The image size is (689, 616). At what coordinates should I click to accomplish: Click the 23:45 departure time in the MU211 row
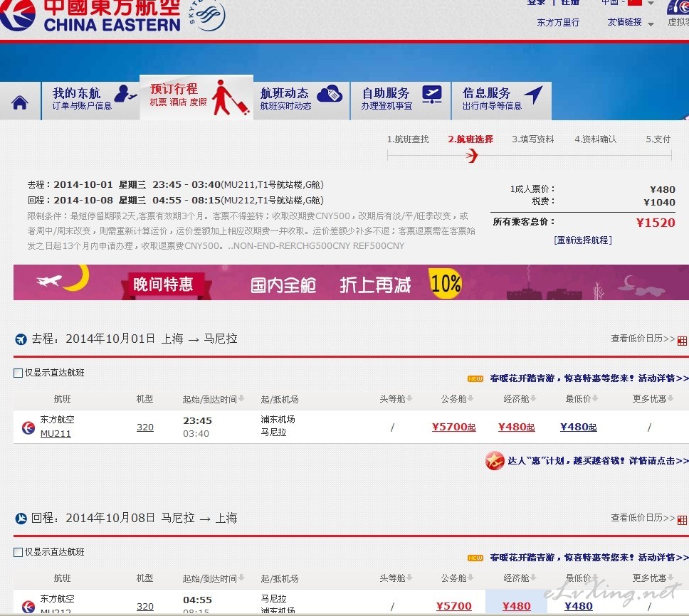pyautogui.click(x=197, y=420)
